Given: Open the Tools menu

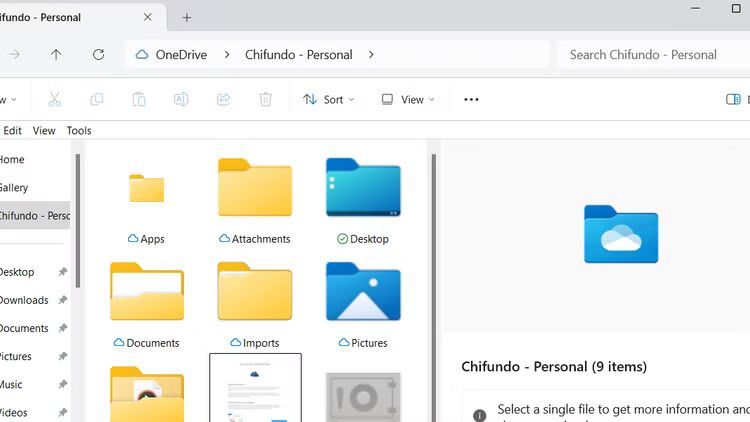Looking at the screenshot, I should (x=79, y=130).
